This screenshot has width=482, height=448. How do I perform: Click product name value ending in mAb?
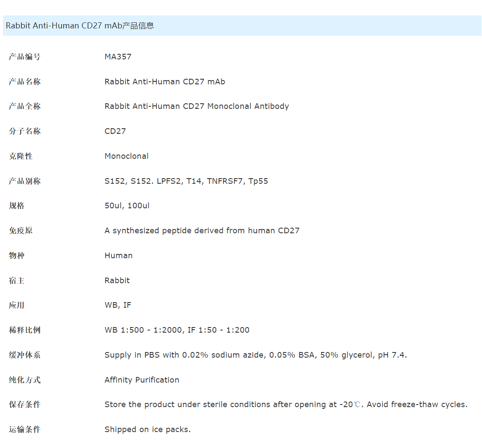(165, 82)
